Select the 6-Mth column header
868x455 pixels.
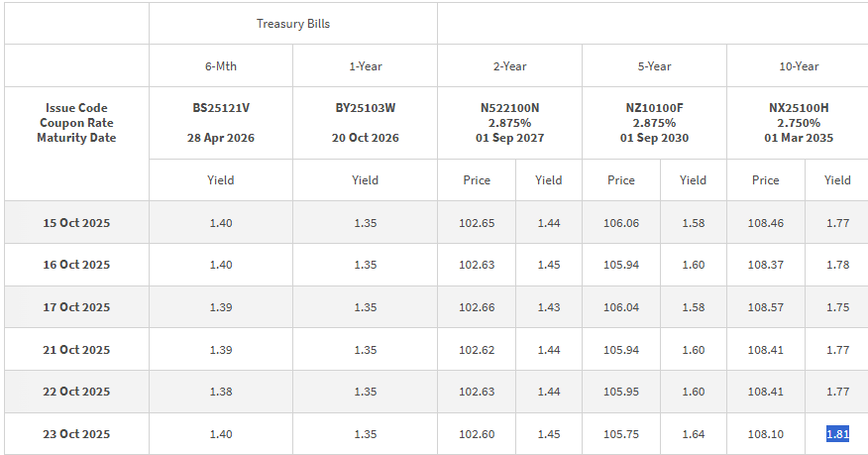(x=220, y=66)
